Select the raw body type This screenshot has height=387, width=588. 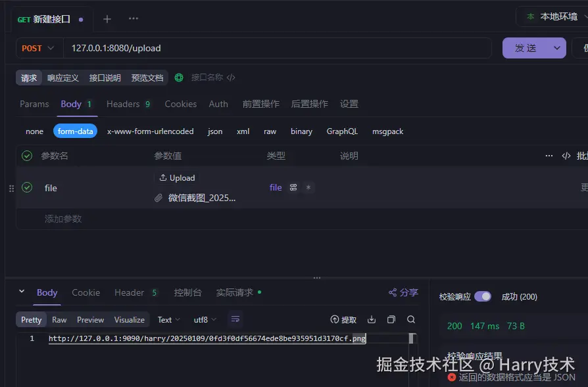point(270,131)
